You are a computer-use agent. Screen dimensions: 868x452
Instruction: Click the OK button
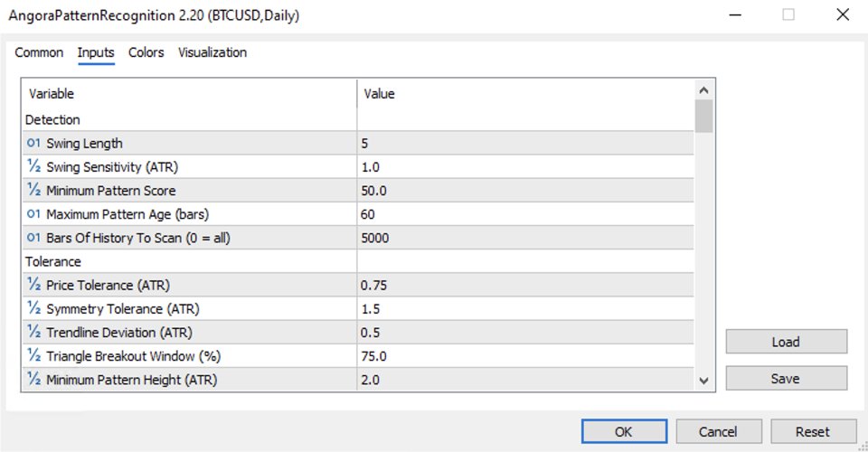point(624,431)
